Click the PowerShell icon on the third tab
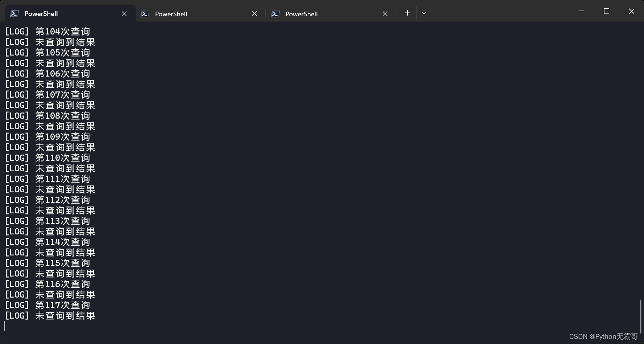This screenshot has height=344, width=644. [275, 14]
